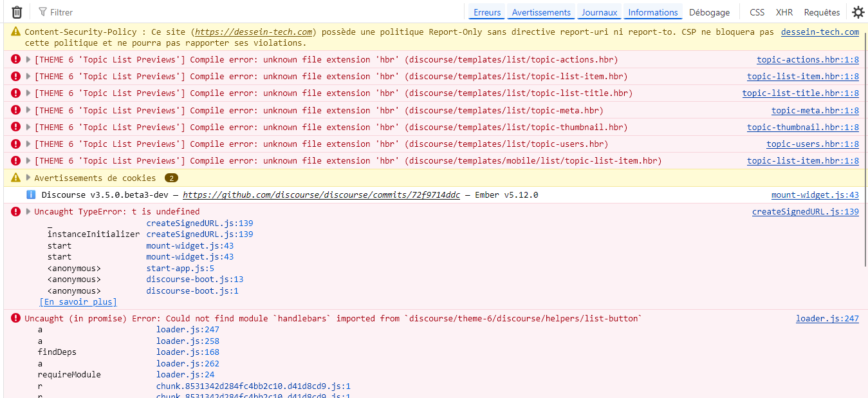Image resolution: width=868 pixels, height=398 pixels.
Task: Open topic-meta.hbr:1:8 source link
Action: (x=815, y=110)
